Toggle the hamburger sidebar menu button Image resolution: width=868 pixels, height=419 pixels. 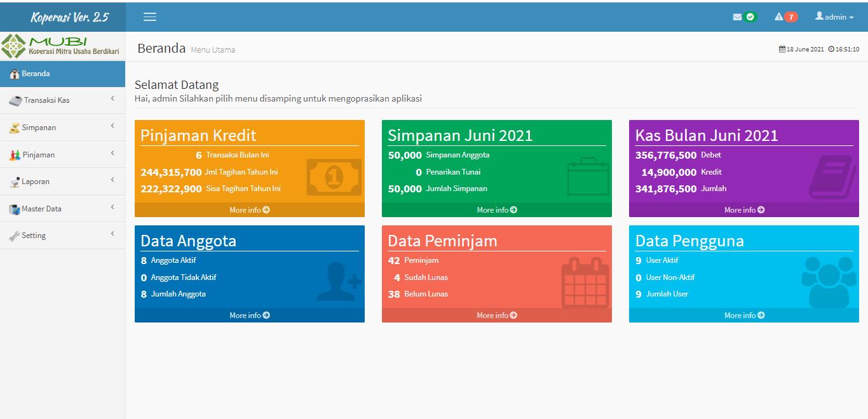(150, 17)
